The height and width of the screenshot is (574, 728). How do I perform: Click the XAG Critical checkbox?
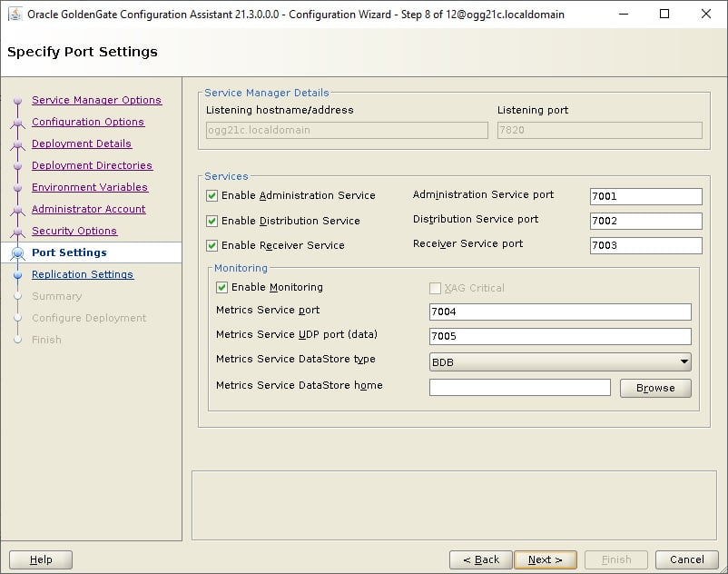pyautogui.click(x=435, y=289)
